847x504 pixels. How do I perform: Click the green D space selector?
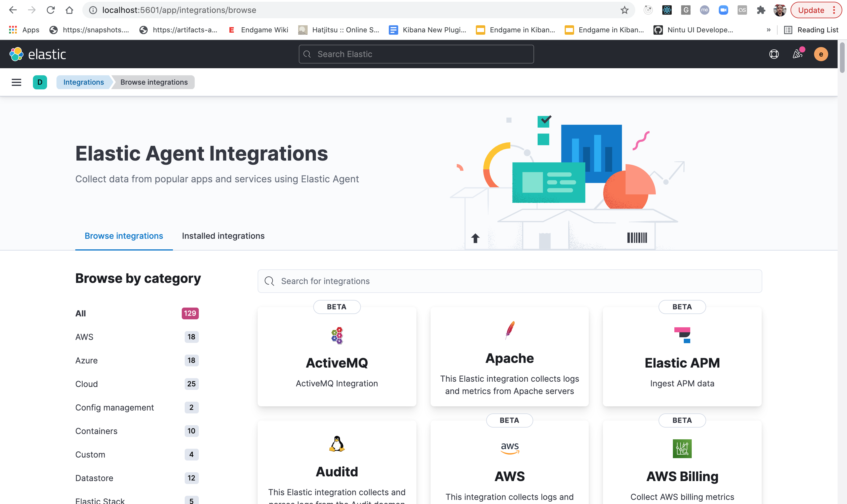click(40, 82)
